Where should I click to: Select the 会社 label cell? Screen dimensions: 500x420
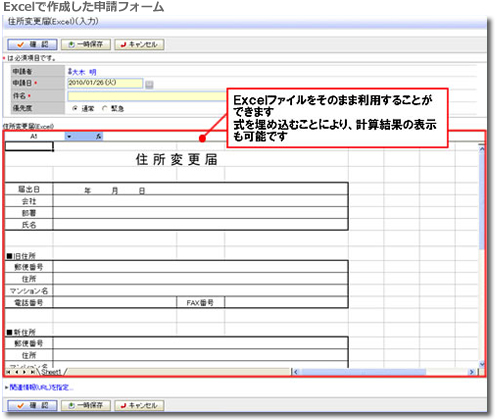tap(29, 201)
